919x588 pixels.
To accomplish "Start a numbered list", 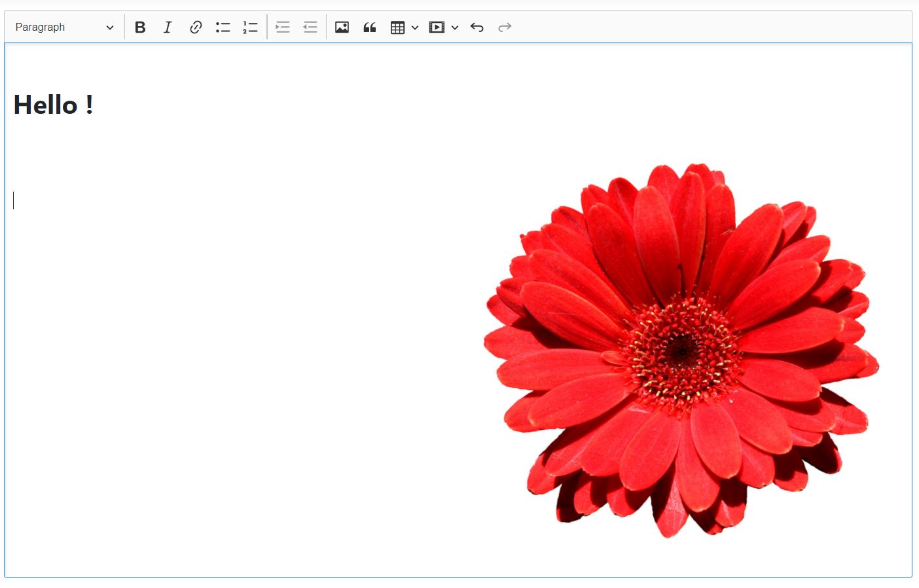I will coord(250,27).
